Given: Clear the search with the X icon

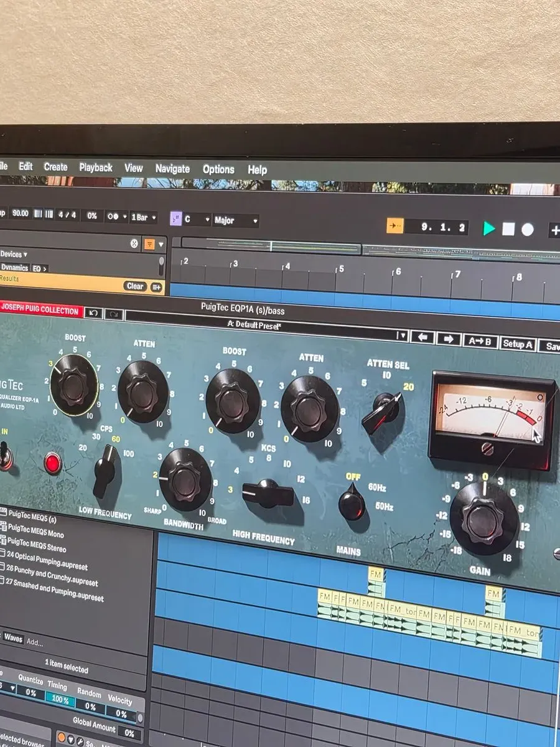Looking at the screenshot, I should [134, 243].
